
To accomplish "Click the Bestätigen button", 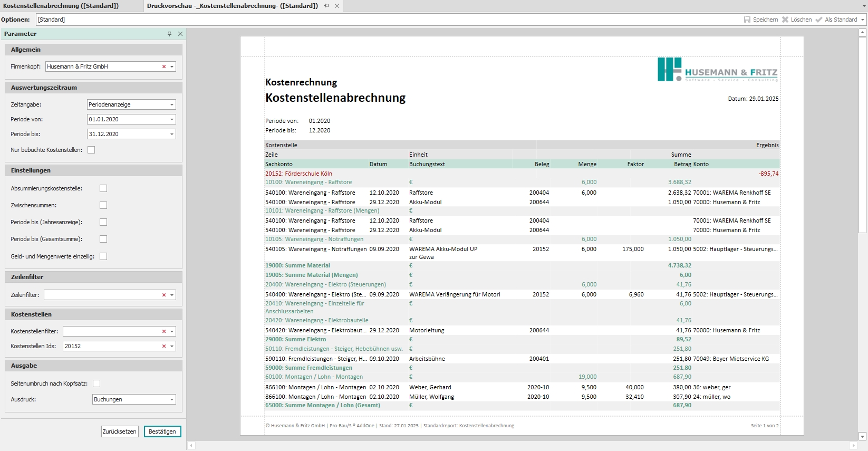I will tap(162, 431).
